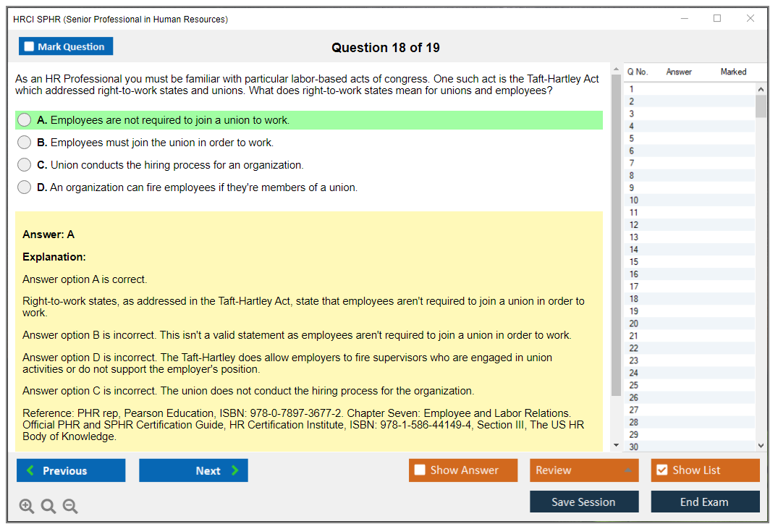Click the question list scrollbar thumb
Screen dimensions: 778x532
pyautogui.click(x=761, y=106)
